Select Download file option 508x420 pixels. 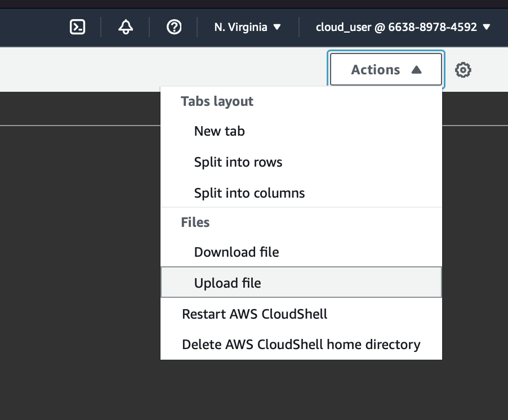pos(237,252)
